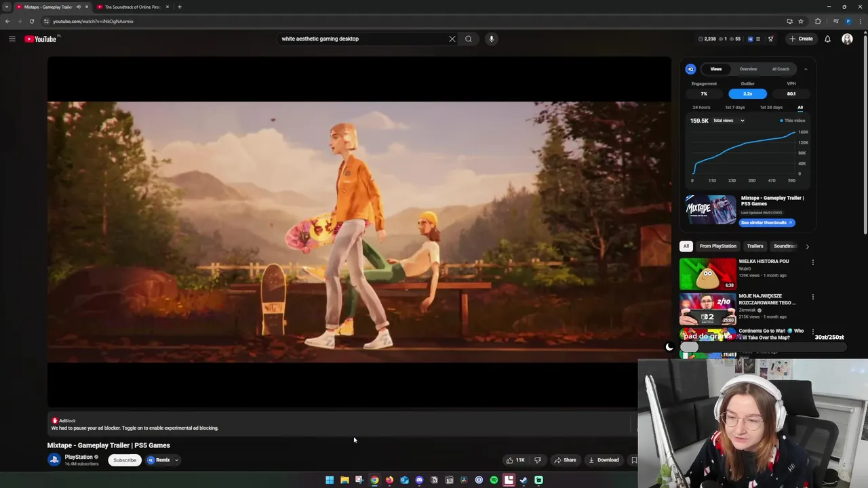Click the blue IQ extension icon in header
Screen dimensions: 868x488
(x=750, y=39)
